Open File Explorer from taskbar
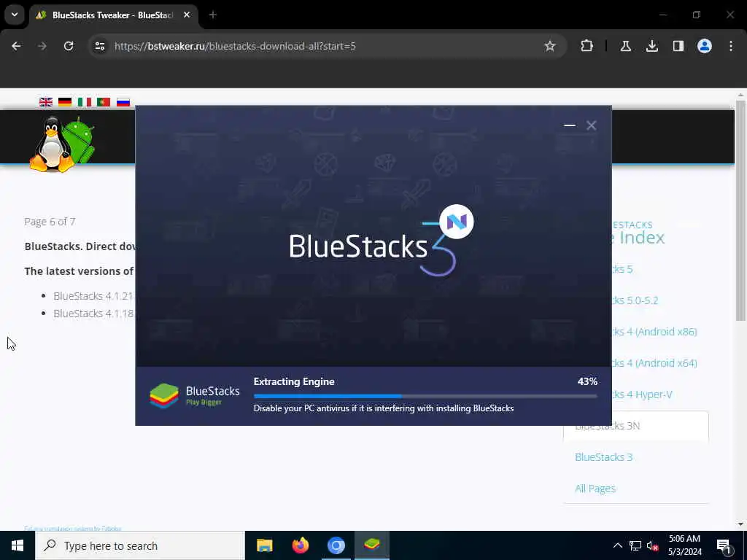747x560 pixels. pos(264,545)
